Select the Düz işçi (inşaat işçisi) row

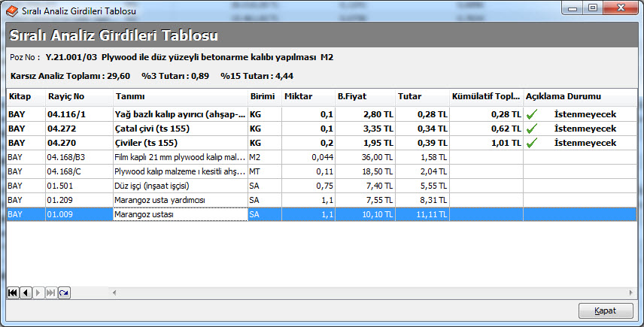pyautogui.click(x=179, y=186)
